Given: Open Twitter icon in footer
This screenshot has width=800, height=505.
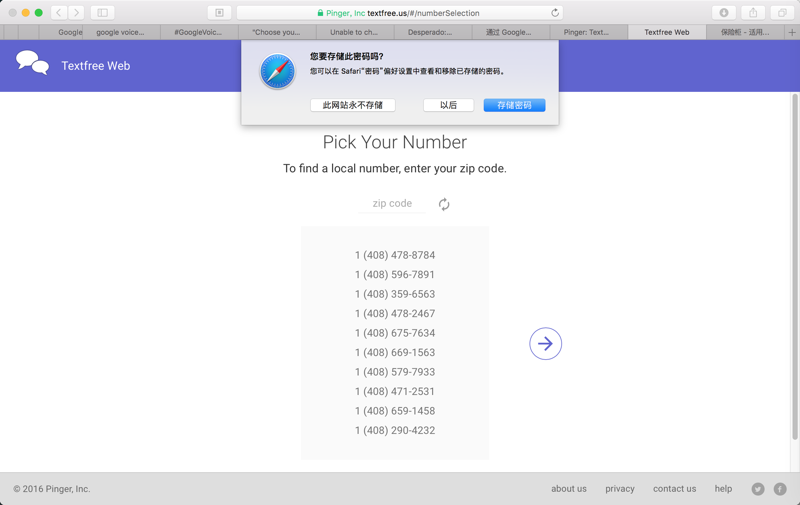Looking at the screenshot, I should (x=758, y=489).
